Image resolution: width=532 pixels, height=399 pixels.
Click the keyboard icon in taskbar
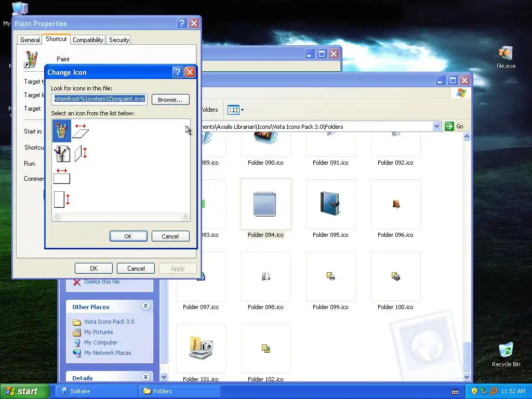455,392
